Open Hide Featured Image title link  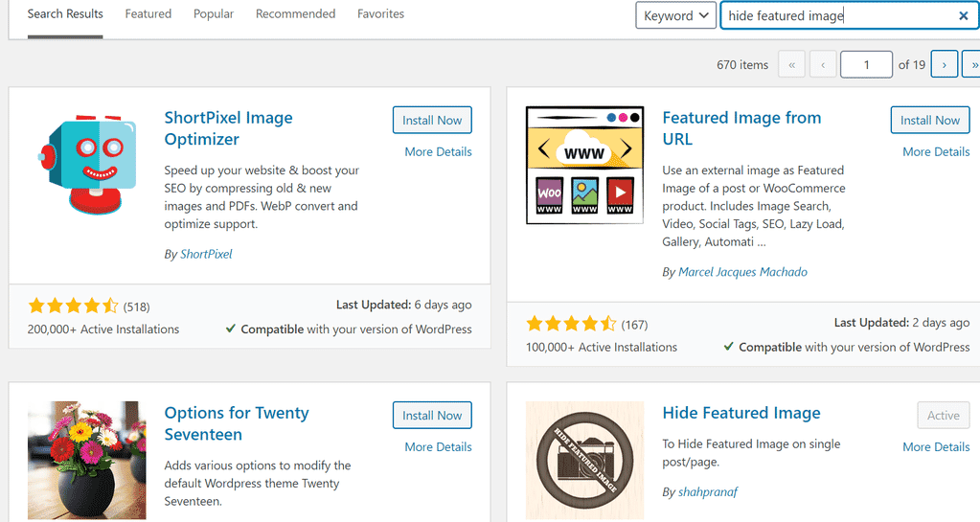pos(741,413)
